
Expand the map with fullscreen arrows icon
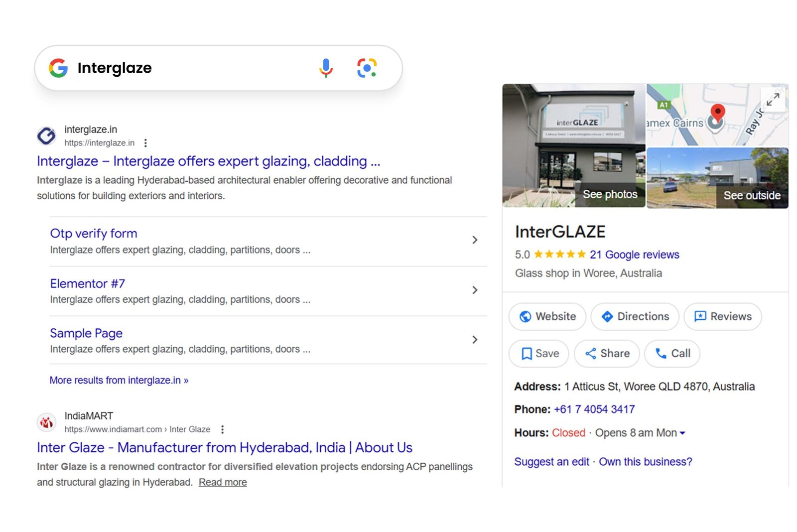tap(773, 99)
